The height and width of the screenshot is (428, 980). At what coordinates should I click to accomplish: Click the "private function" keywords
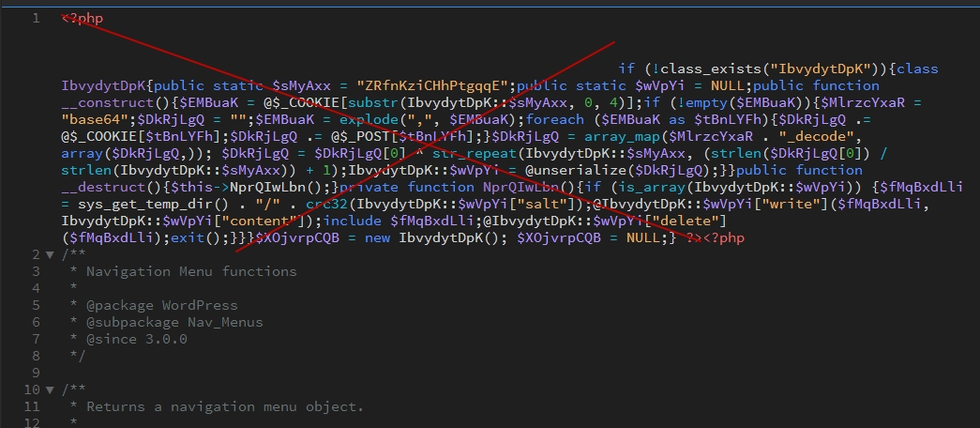(x=407, y=187)
